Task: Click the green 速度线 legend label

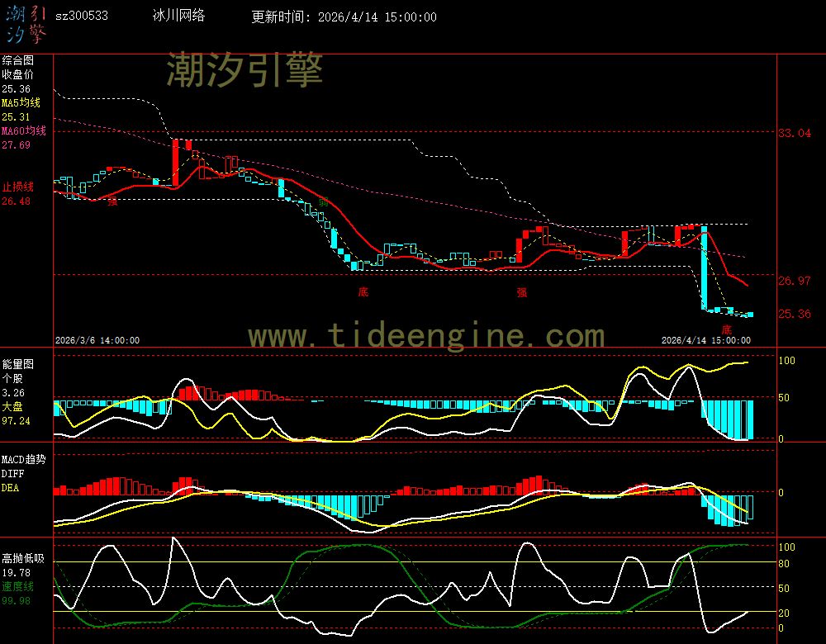Action: coord(17,586)
